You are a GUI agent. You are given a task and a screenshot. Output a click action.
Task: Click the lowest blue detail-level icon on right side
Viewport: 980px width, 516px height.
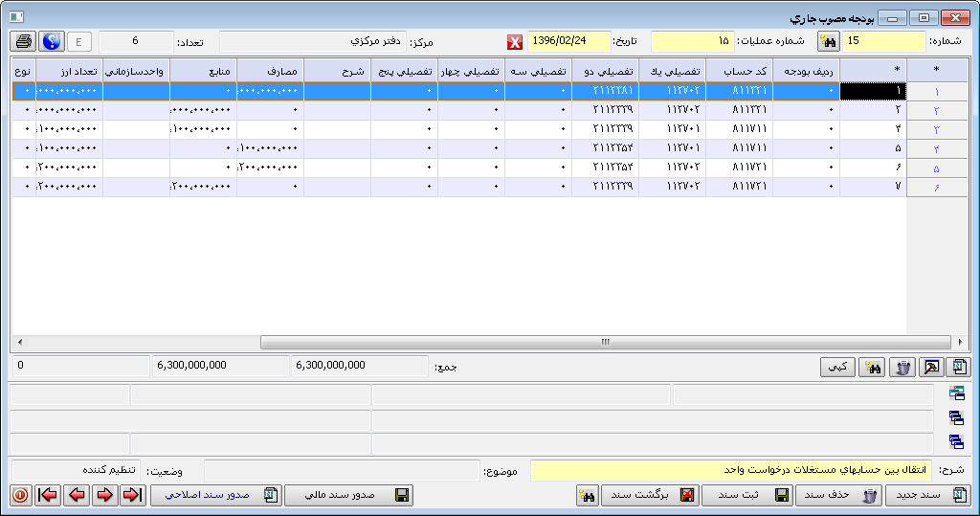(956, 441)
